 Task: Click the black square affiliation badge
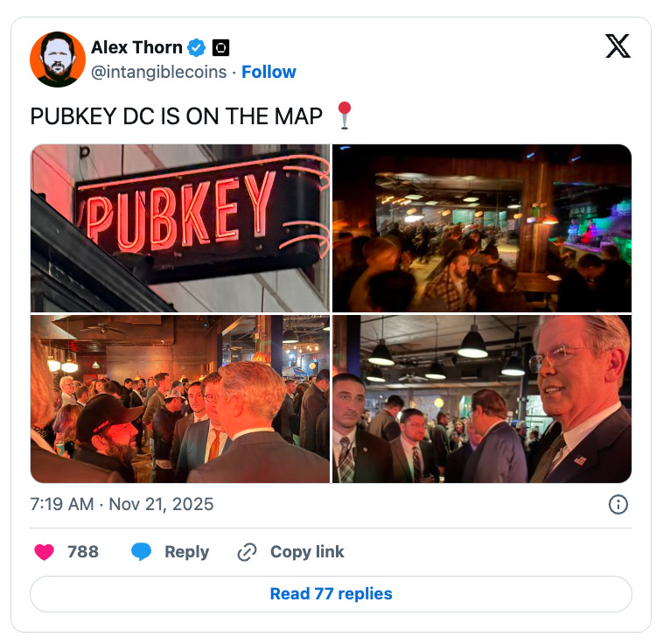pos(220,47)
